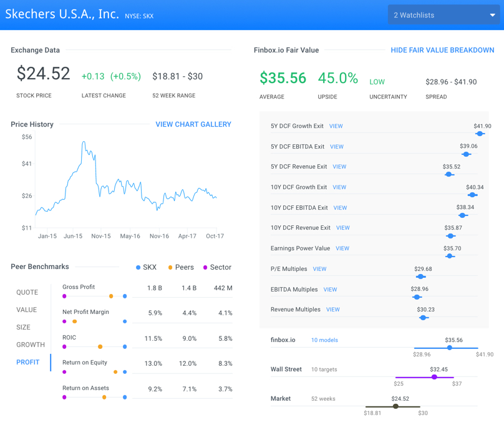Click the Sector legend dot

pyautogui.click(x=205, y=267)
